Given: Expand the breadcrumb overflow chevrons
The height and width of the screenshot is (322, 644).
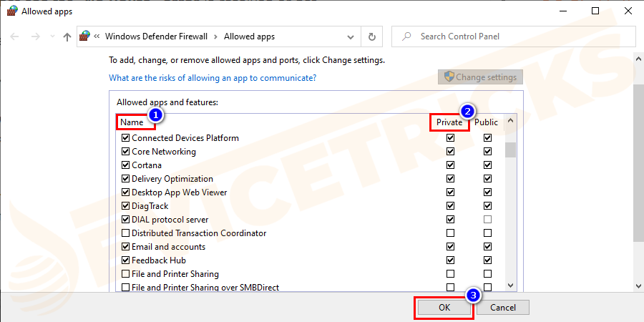Looking at the screenshot, I should [97, 36].
